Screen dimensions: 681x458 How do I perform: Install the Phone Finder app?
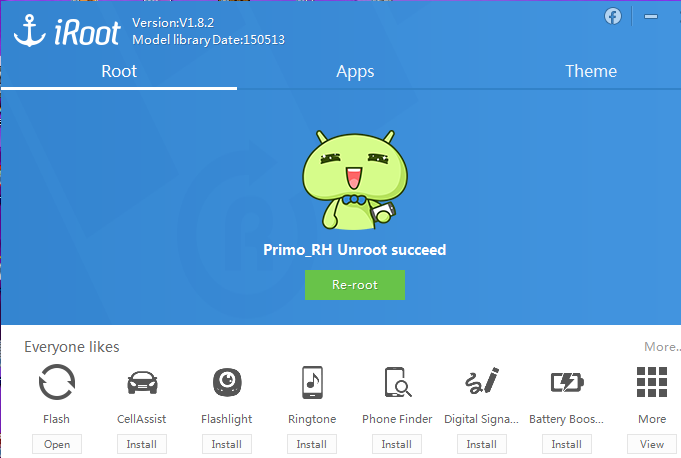click(397, 444)
